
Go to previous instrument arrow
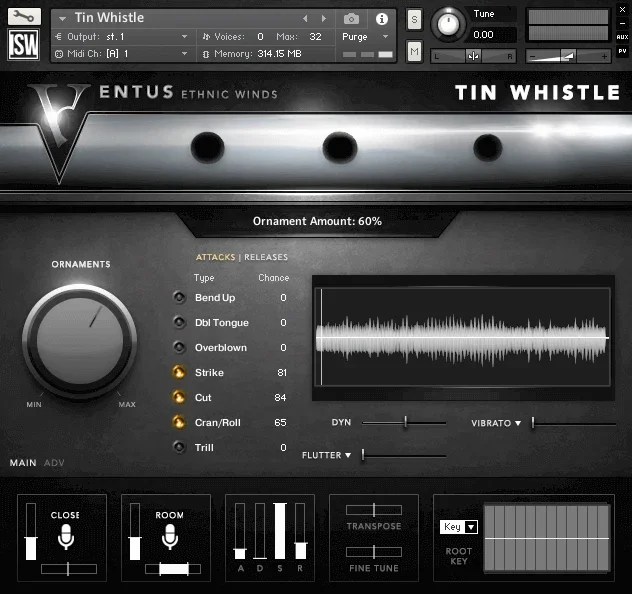[305, 19]
